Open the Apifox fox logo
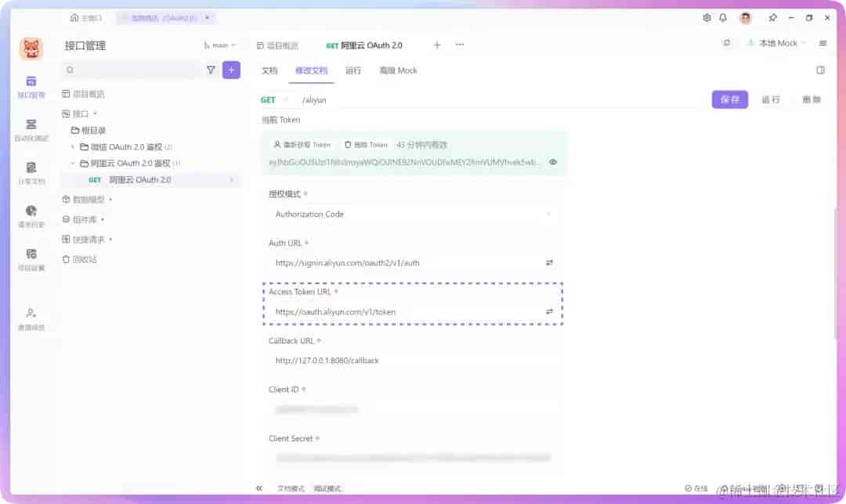The image size is (846, 504). pos(31,49)
